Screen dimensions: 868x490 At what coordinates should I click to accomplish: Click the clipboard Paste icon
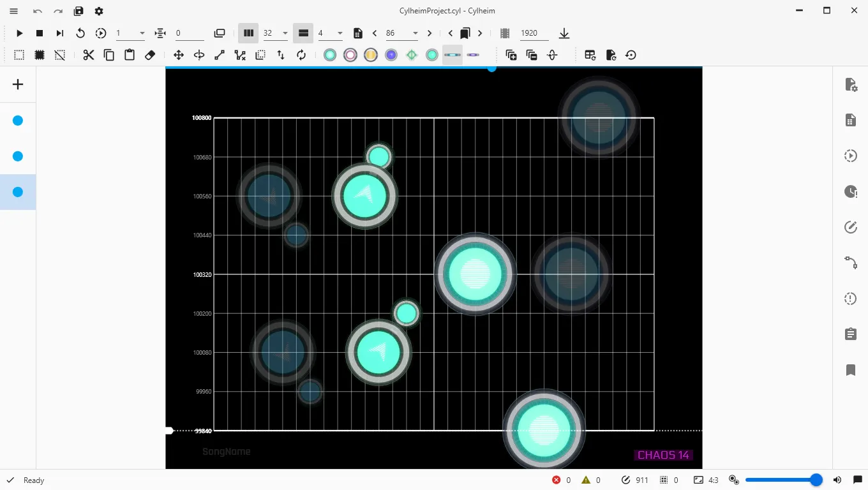[130, 56]
